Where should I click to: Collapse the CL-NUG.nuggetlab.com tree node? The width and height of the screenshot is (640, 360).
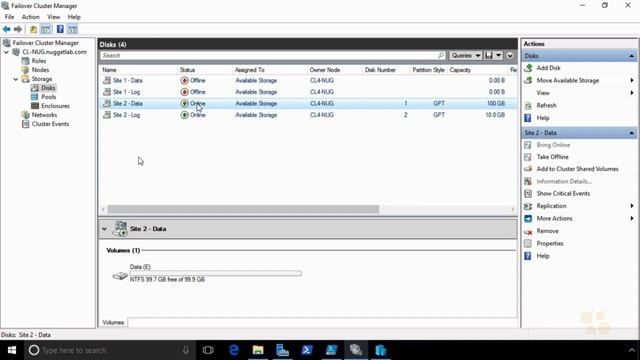click(x=7, y=52)
